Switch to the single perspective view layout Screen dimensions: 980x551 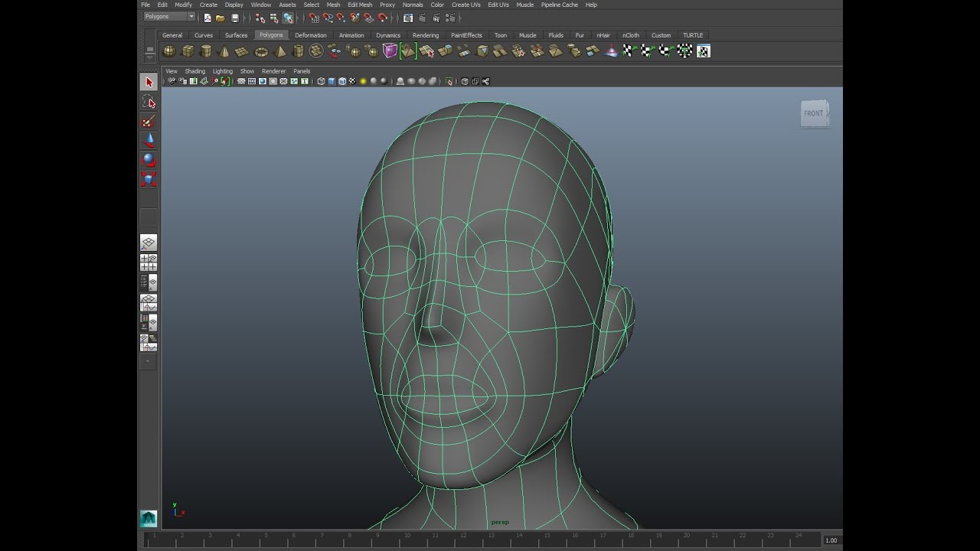[149, 243]
